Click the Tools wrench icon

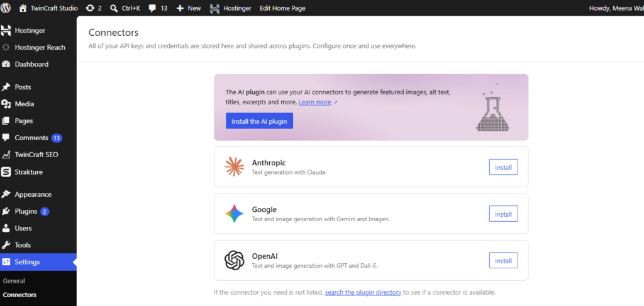pyautogui.click(x=6, y=245)
